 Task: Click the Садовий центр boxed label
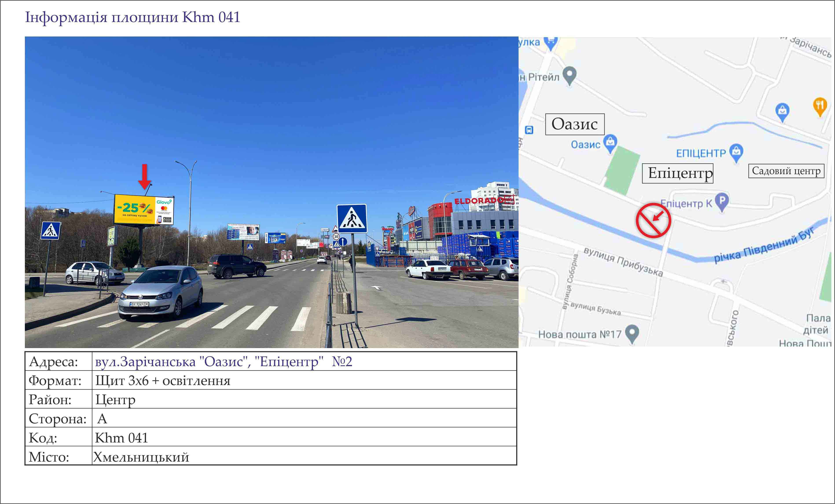pos(786,171)
